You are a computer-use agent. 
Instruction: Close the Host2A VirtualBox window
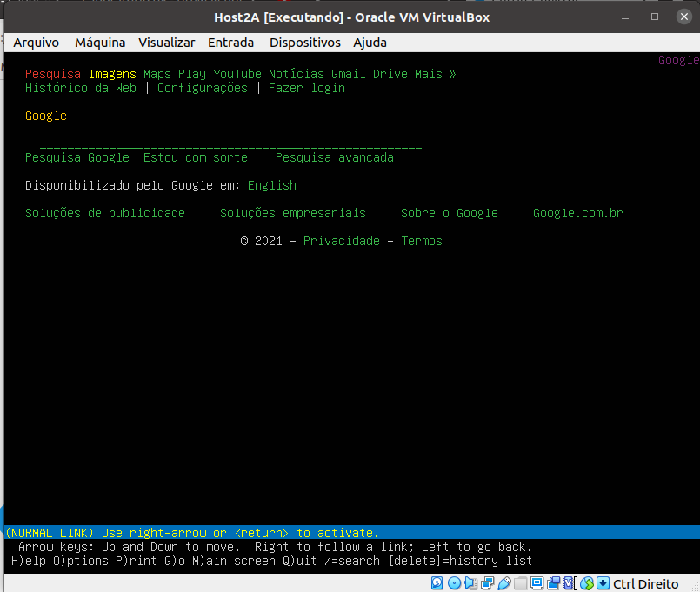[x=684, y=17]
